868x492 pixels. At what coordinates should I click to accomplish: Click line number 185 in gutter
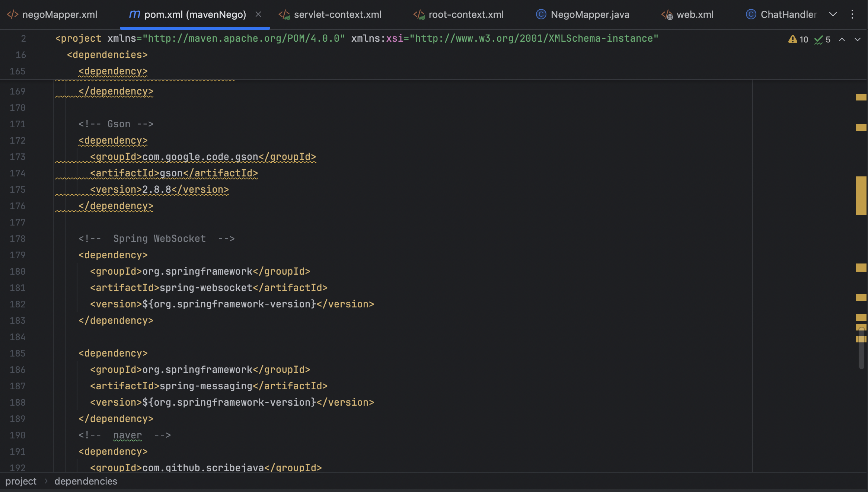[x=17, y=353]
